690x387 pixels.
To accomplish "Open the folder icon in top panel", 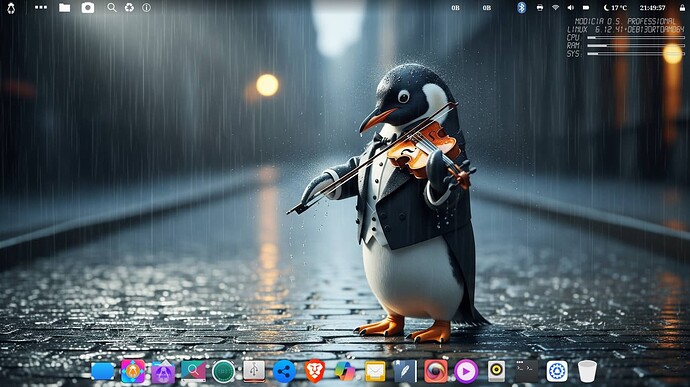I will click(65, 7).
